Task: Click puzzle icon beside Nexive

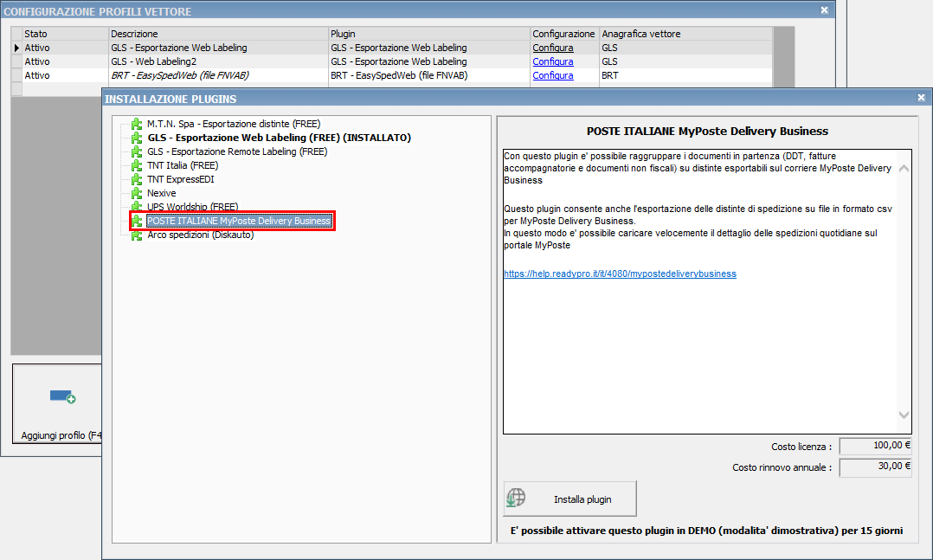Action: coord(137,193)
